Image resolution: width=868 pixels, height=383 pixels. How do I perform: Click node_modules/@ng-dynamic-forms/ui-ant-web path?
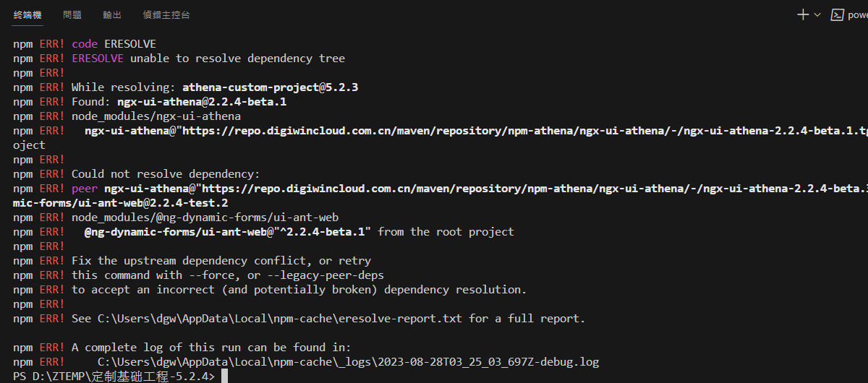(x=205, y=218)
